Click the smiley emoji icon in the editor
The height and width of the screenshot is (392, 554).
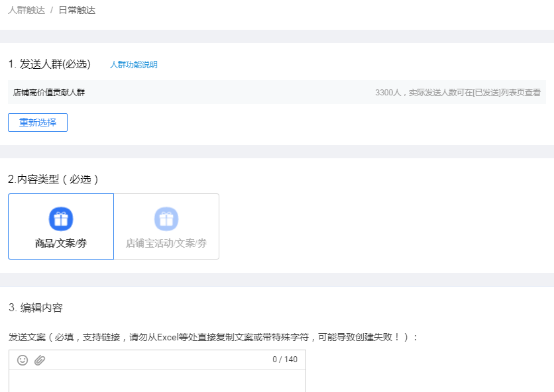coord(23,360)
